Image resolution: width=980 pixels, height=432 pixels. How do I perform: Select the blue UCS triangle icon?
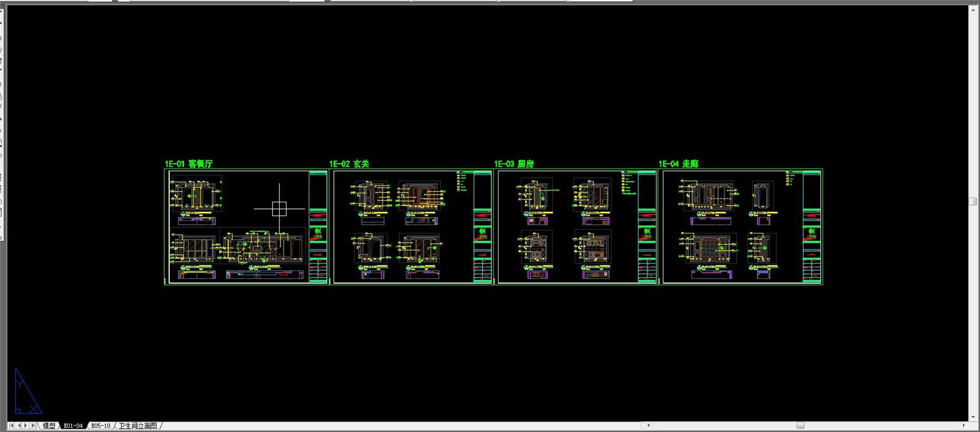tap(28, 392)
